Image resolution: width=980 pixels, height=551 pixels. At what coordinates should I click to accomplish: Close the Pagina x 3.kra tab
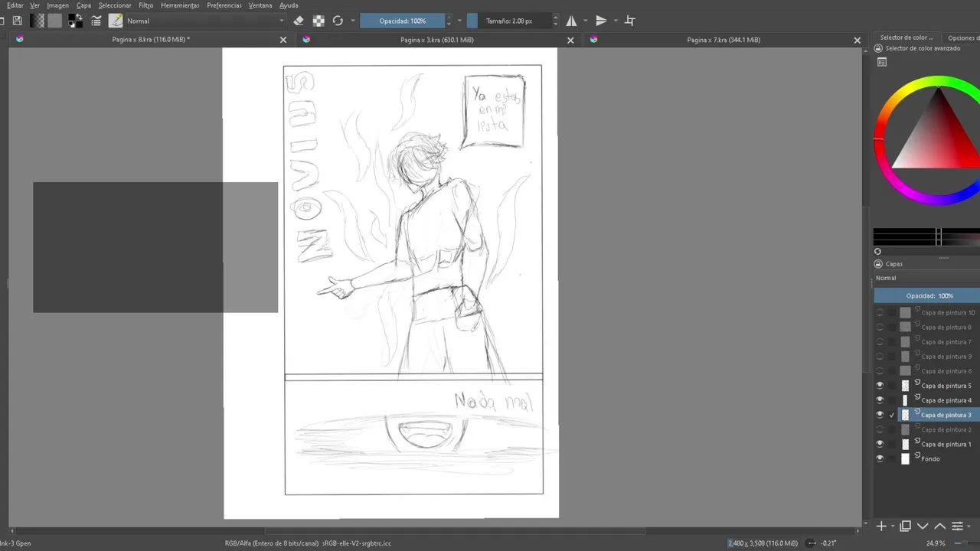(x=570, y=40)
